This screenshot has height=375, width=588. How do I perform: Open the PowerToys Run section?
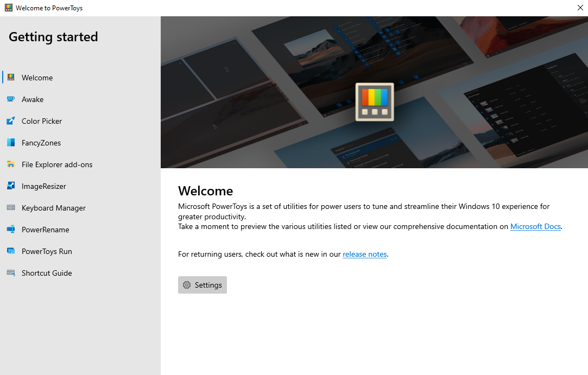click(x=80, y=251)
